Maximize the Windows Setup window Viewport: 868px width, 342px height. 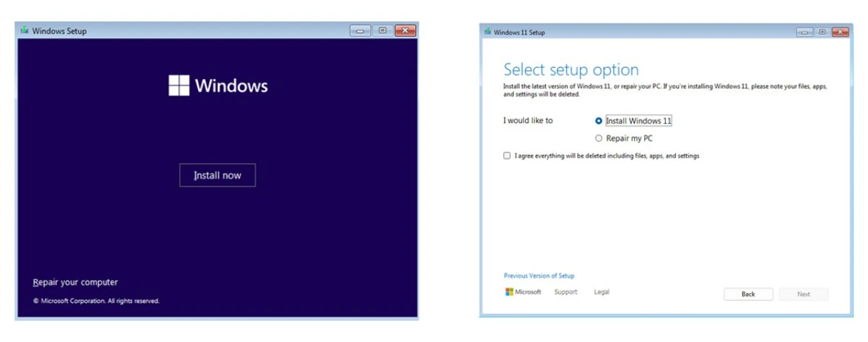[x=383, y=31]
